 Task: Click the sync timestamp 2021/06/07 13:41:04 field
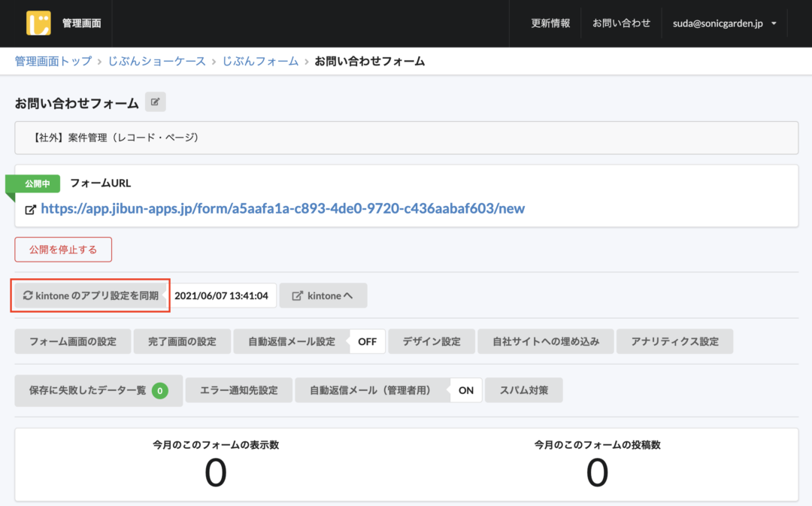pyautogui.click(x=223, y=295)
